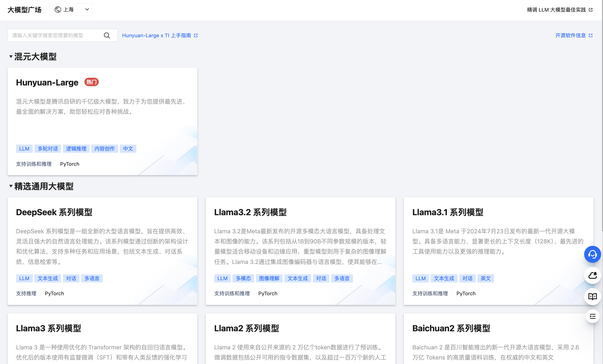
Task: Click 支持训练和推理 on Llama3.2 card
Action: [x=232, y=293]
